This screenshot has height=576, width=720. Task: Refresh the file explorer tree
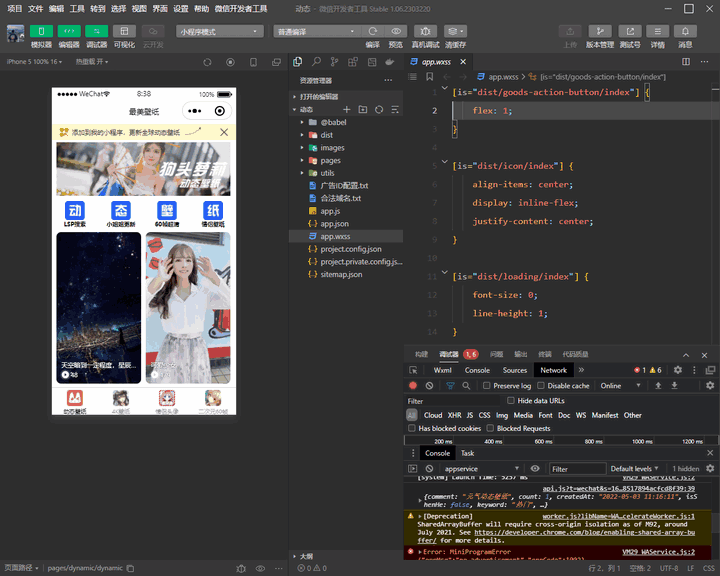[x=379, y=109]
